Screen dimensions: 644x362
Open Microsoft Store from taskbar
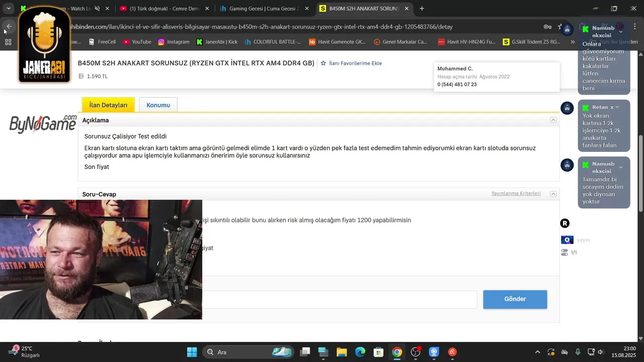[x=378, y=352]
